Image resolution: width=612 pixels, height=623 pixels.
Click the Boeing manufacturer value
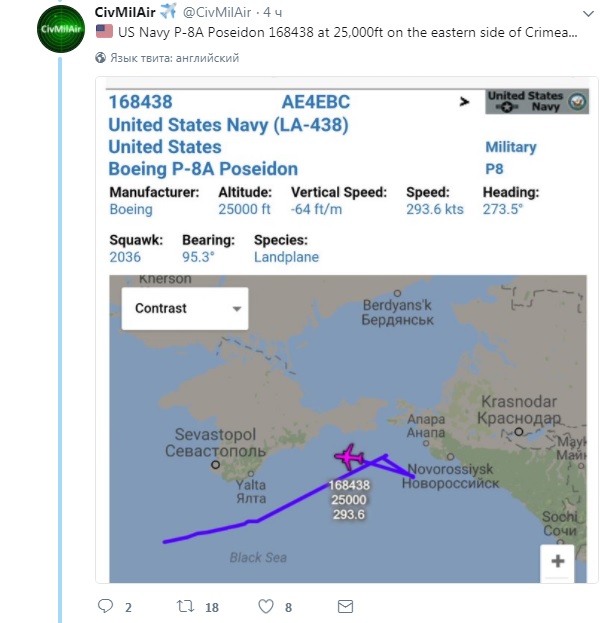pyautogui.click(x=131, y=210)
